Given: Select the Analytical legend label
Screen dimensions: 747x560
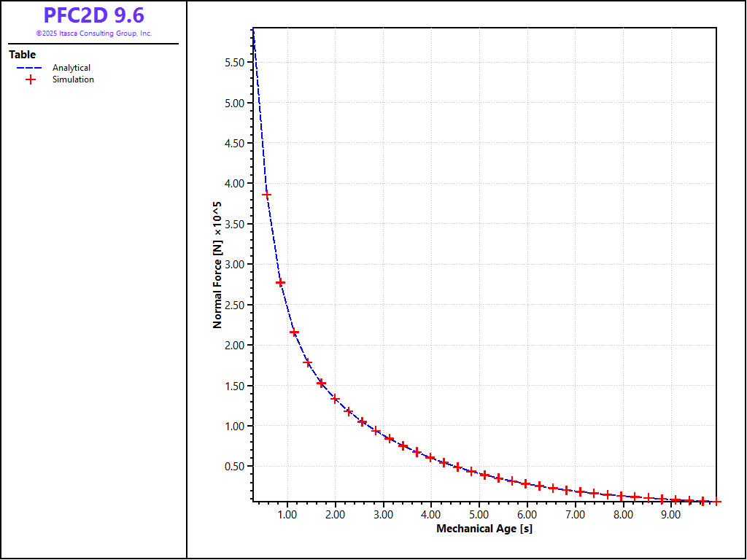Looking at the screenshot, I should (x=71, y=68).
